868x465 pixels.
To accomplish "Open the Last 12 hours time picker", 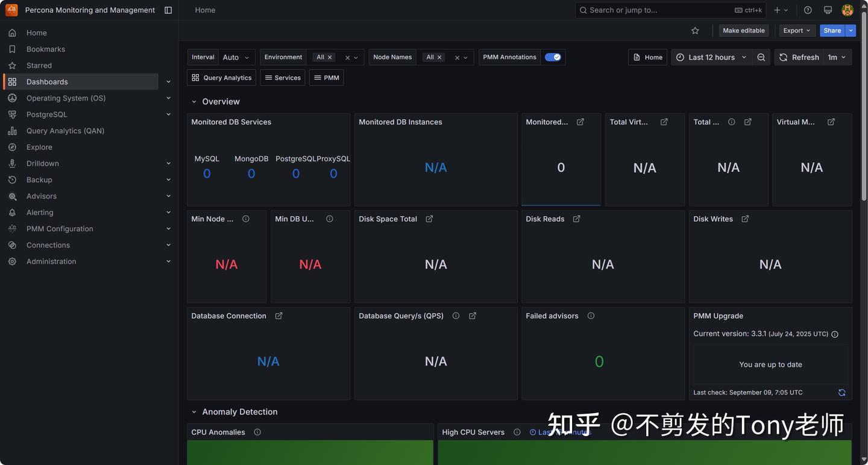I will pyautogui.click(x=711, y=57).
